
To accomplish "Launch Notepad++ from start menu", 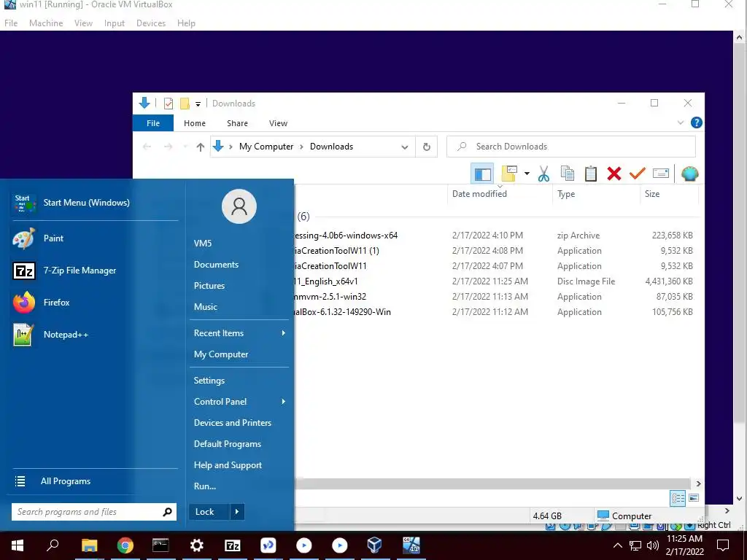I will (94, 335).
